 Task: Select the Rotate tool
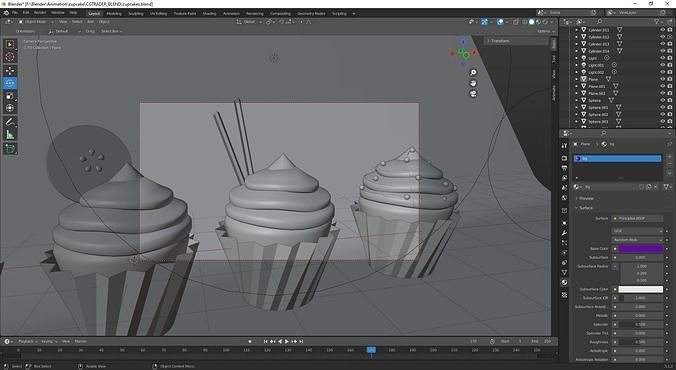[10, 83]
